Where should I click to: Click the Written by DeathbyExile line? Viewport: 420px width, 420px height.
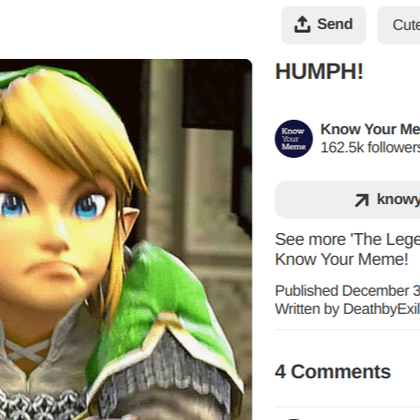pos(347,309)
